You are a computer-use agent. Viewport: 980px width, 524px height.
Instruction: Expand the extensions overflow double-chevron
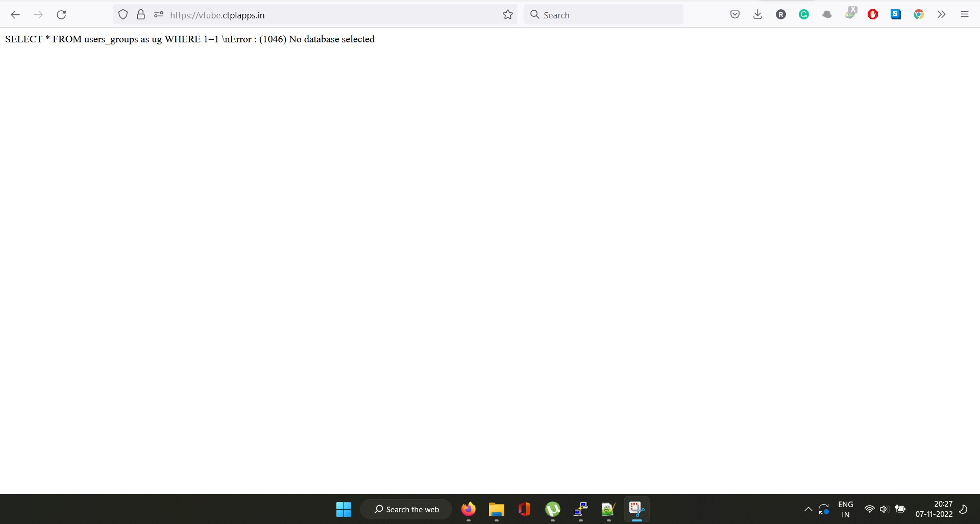(941, 14)
